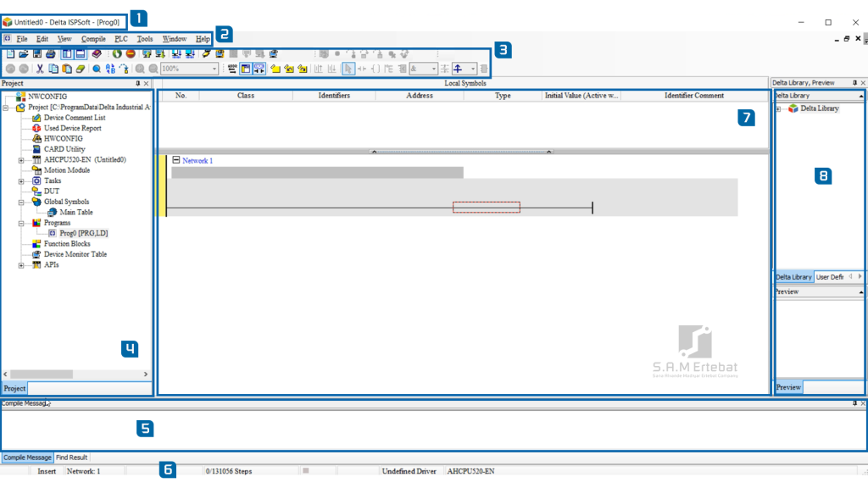Open the File menu

click(x=22, y=39)
